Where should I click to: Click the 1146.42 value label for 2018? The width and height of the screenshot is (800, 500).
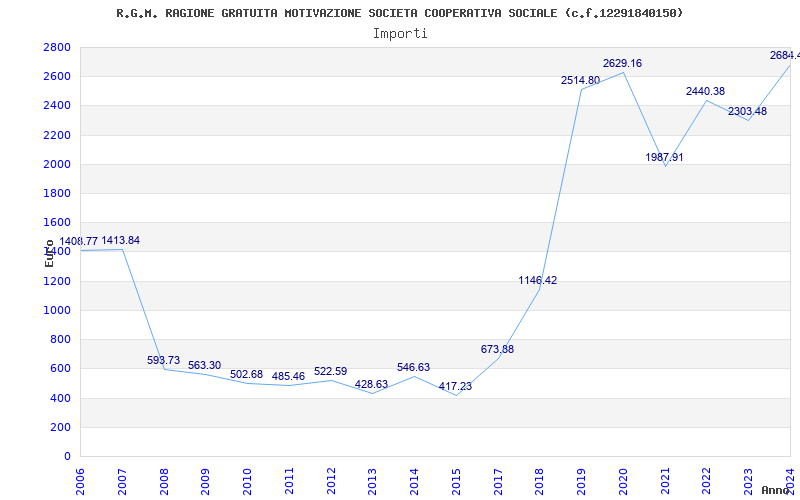tap(537, 280)
